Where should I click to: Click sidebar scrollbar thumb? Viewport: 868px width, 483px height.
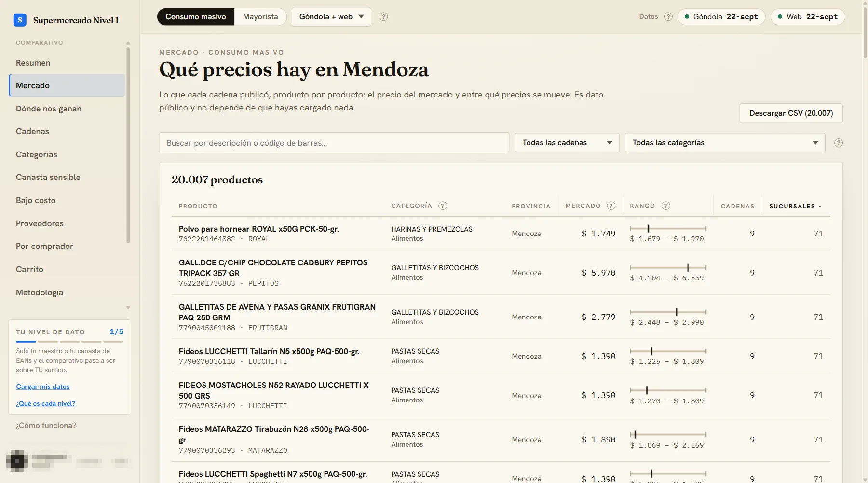128,145
